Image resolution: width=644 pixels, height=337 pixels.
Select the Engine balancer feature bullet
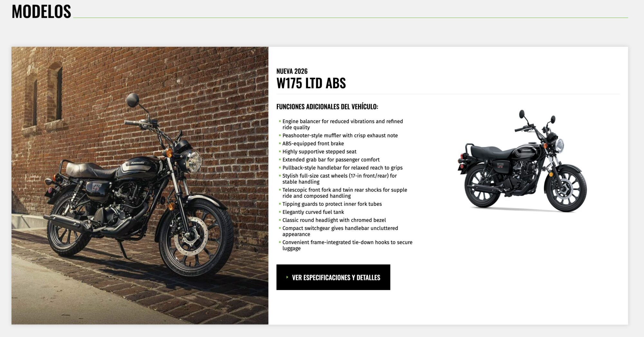pos(343,124)
